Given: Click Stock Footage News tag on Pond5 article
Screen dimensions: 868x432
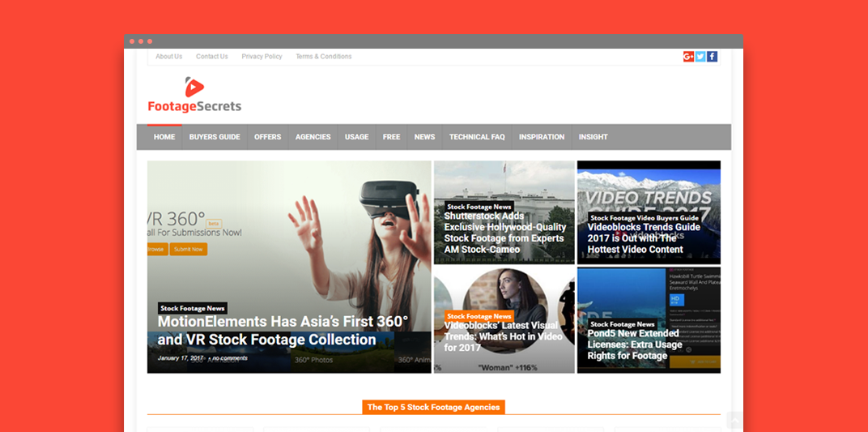Looking at the screenshot, I should [623, 324].
